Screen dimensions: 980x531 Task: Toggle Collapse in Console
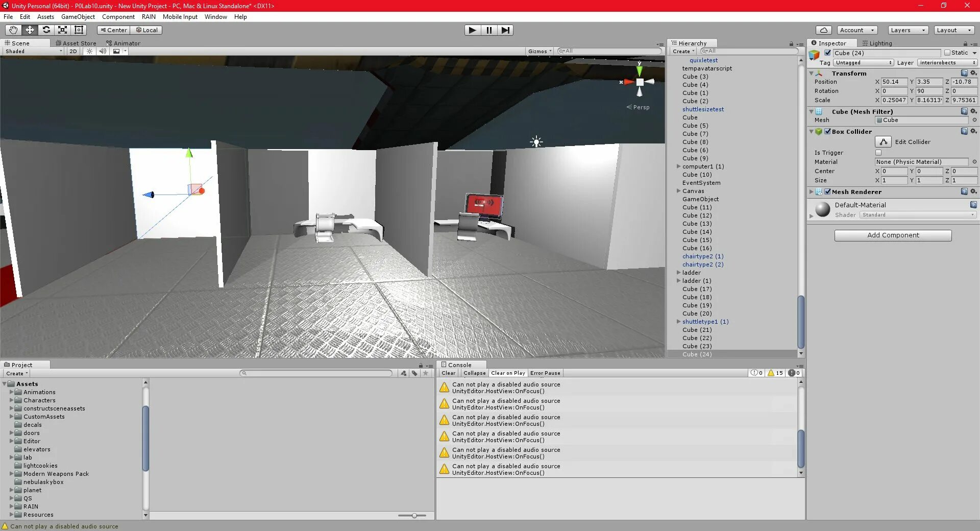pos(475,373)
